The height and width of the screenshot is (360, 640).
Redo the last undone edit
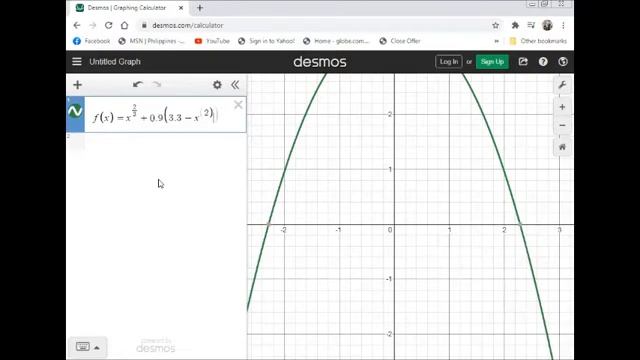pyautogui.click(x=157, y=85)
